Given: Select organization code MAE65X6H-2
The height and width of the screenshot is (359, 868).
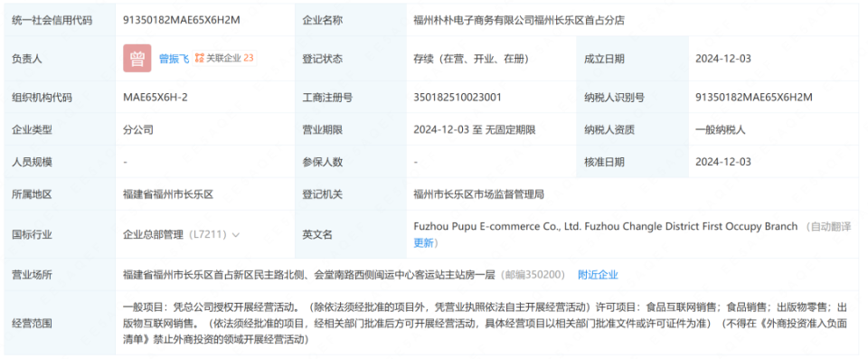Looking at the screenshot, I should click(x=156, y=98).
